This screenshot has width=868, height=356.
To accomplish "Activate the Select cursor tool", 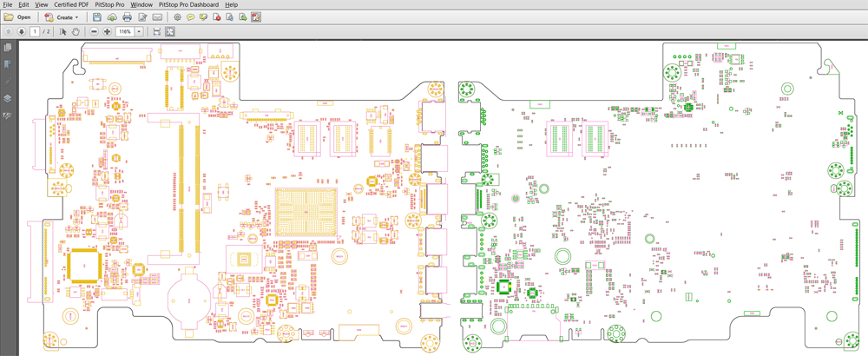I will pos(62,31).
